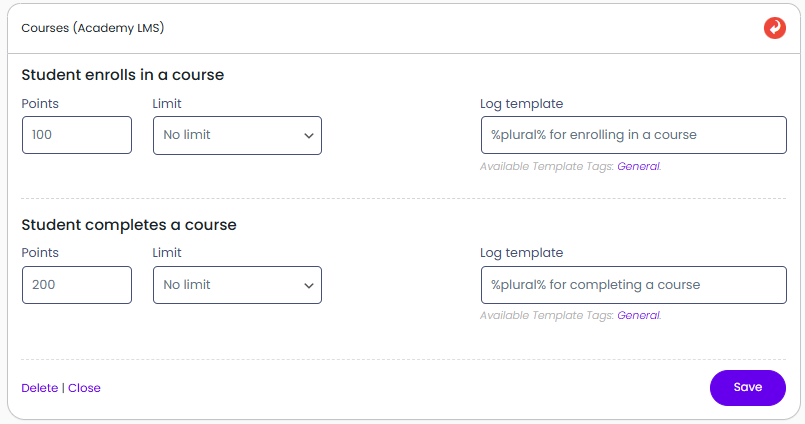The height and width of the screenshot is (424, 805).
Task: Click the Log template label for completion
Action: click(522, 253)
